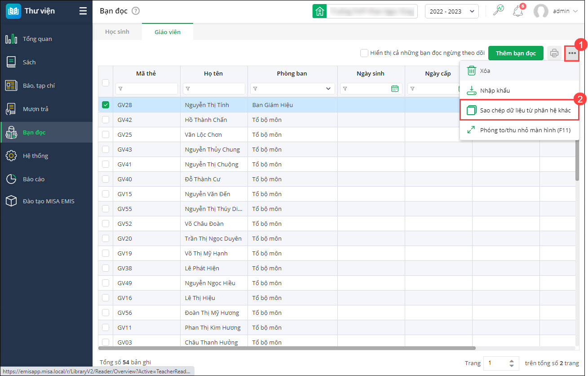Open the Phòng ban filter dropdown arrow
Screen dimensions: 588x376
click(x=328, y=89)
